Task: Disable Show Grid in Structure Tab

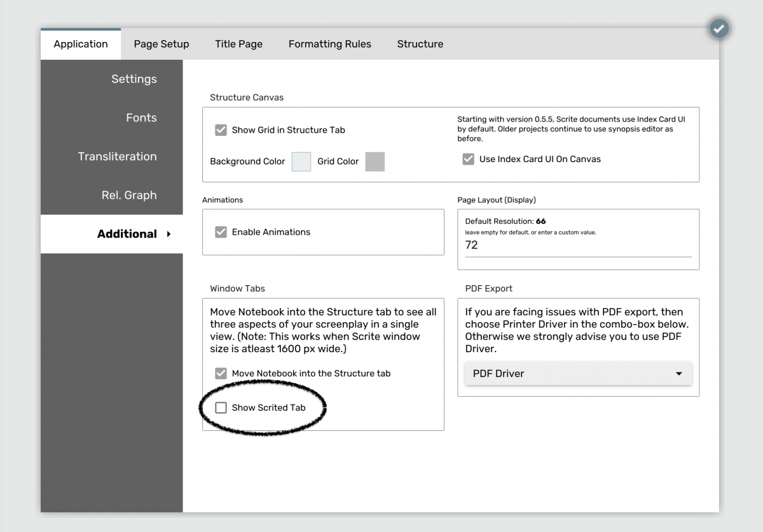Action: 221,130
